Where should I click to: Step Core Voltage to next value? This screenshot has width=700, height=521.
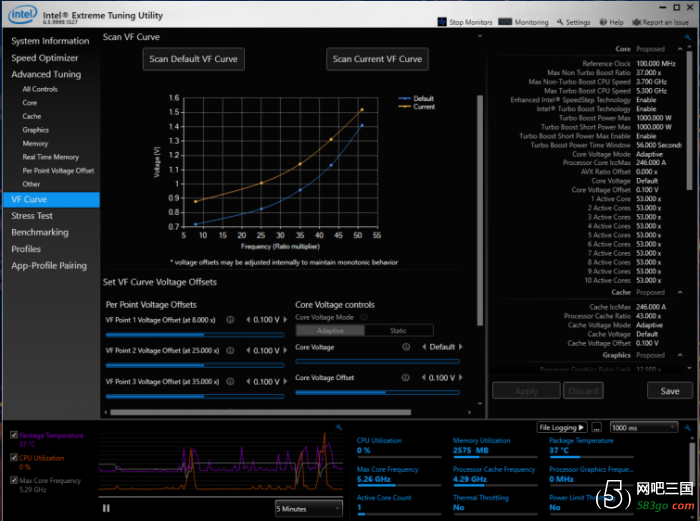[461, 347]
